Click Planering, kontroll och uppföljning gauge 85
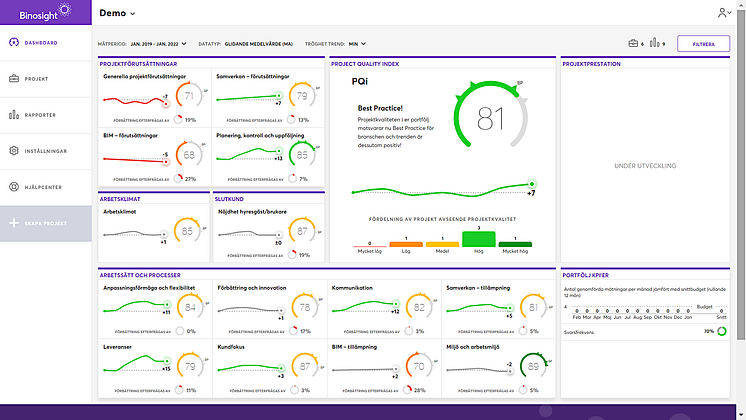 tap(302, 155)
